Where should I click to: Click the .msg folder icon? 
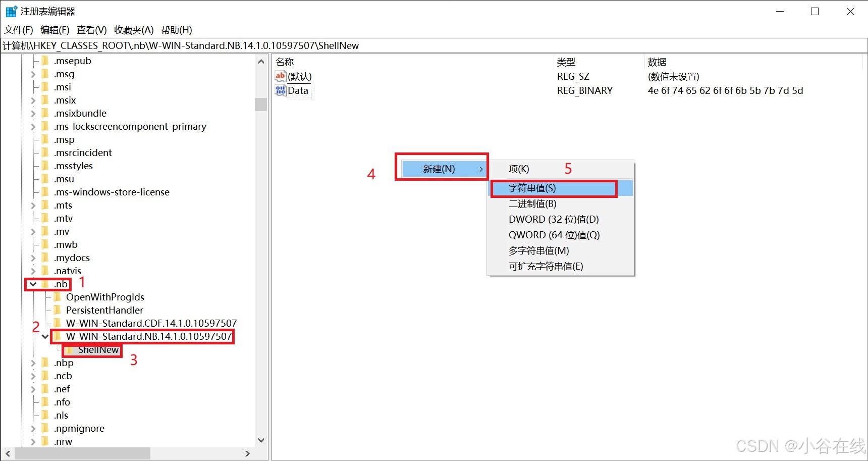[x=45, y=74]
